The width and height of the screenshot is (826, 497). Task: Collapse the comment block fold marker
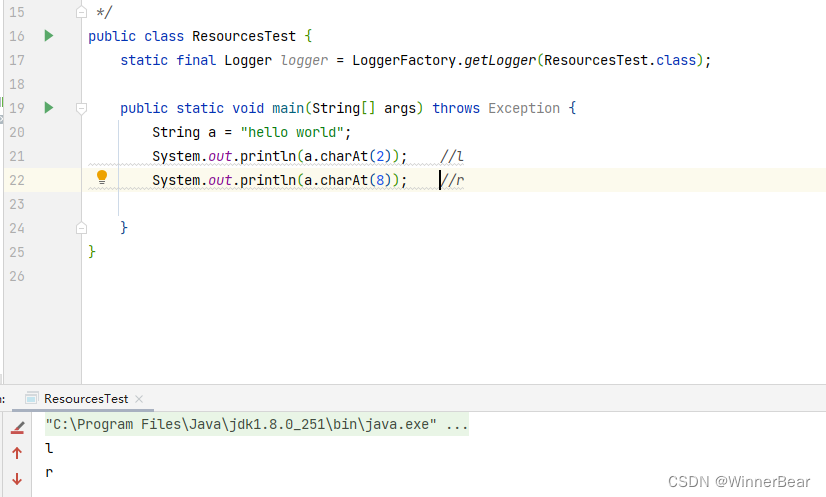[x=81, y=12]
